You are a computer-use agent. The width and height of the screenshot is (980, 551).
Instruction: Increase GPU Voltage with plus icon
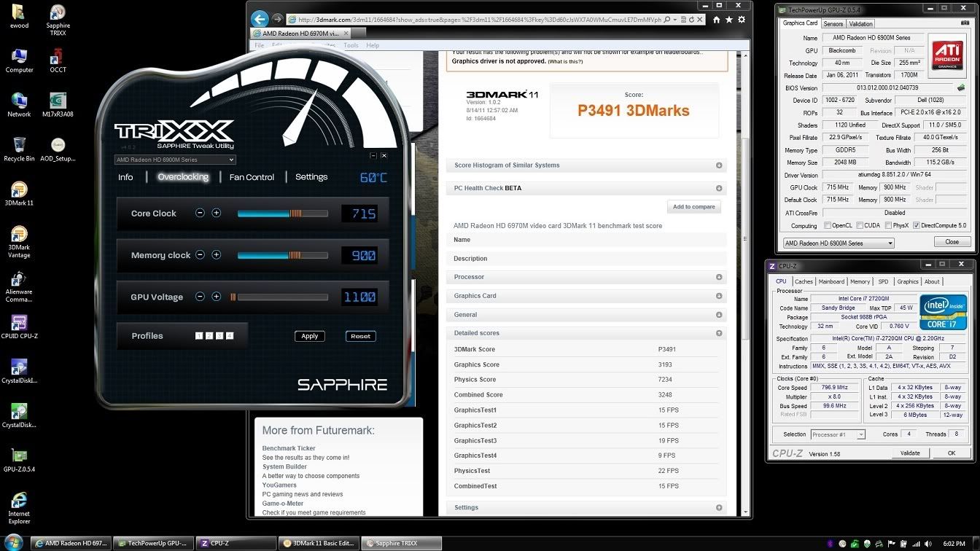[216, 297]
